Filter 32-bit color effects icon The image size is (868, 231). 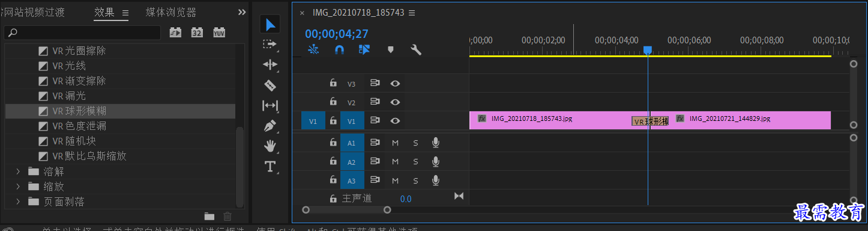point(197,32)
